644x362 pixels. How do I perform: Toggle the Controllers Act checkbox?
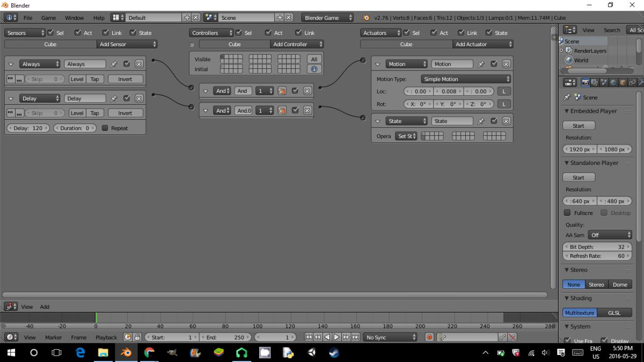268,33
